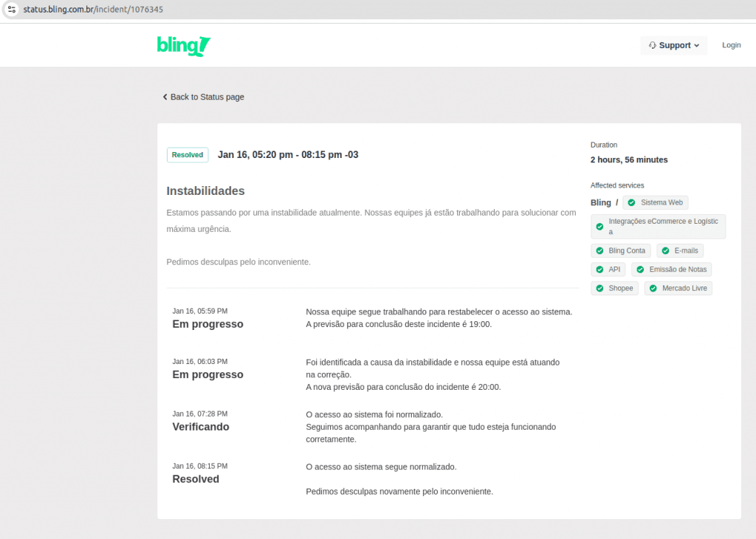The width and height of the screenshot is (756, 539).
Task: Click the headset icon beside Support
Action: (x=652, y=46)
